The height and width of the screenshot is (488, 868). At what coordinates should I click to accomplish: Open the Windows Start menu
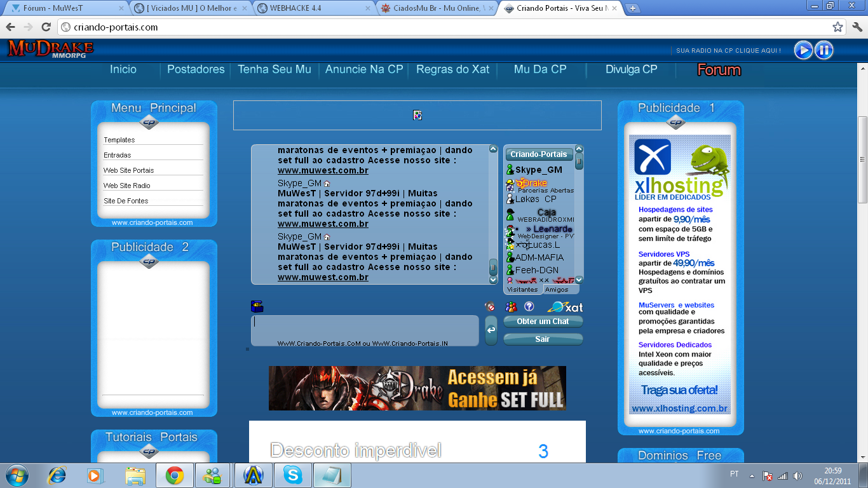[16, 475]
